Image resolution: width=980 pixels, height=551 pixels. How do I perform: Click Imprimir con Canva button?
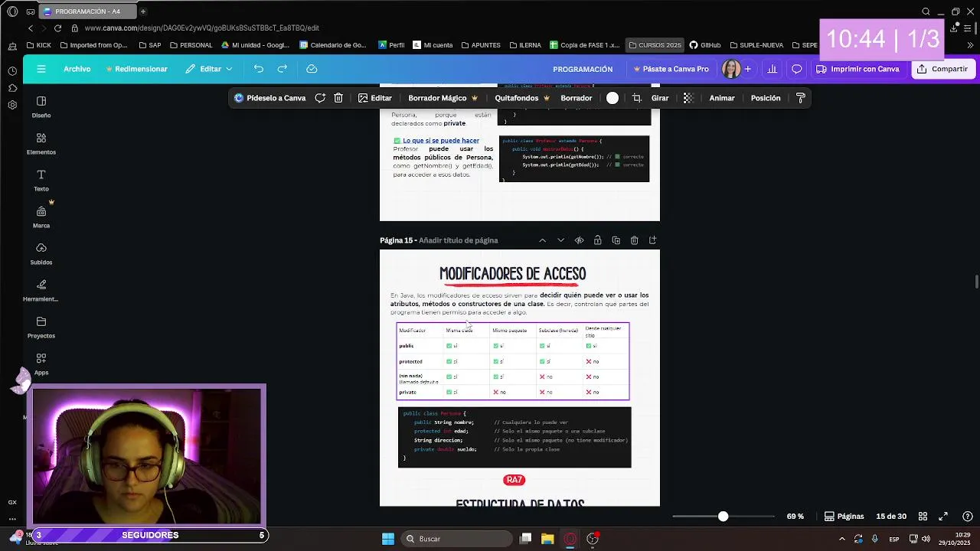857,69
